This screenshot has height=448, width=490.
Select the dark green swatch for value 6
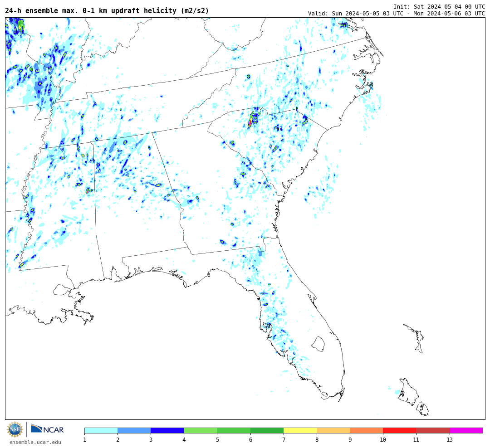tap(267, 430)
